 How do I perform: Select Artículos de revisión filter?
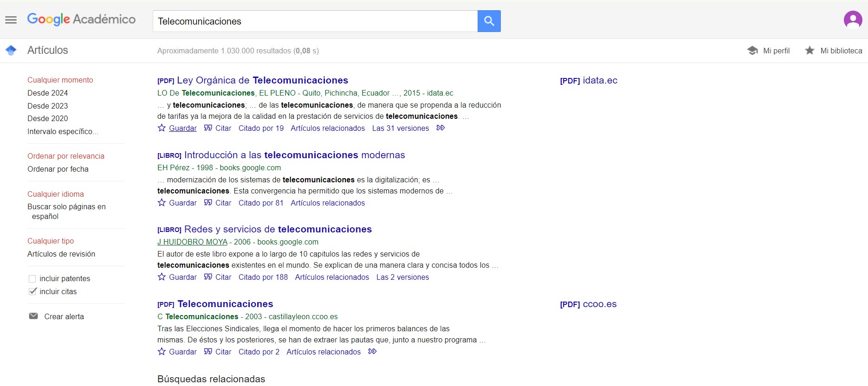(x=61, y=254)
